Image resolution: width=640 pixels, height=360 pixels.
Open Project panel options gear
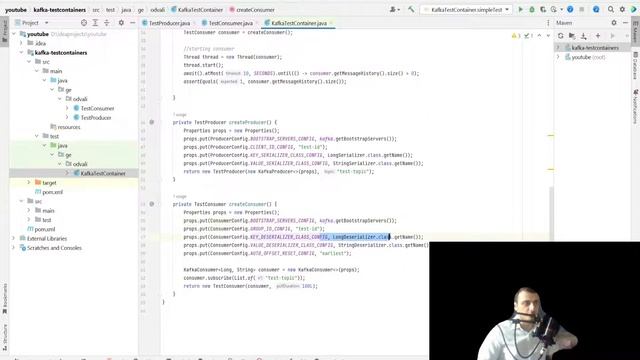pyautogui.click(x=121, y=23)
